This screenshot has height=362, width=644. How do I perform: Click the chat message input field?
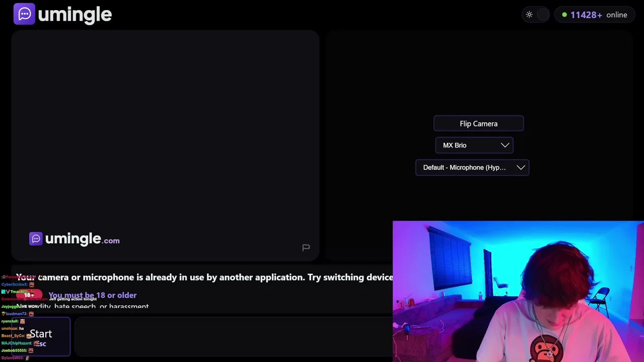point(233,336)
